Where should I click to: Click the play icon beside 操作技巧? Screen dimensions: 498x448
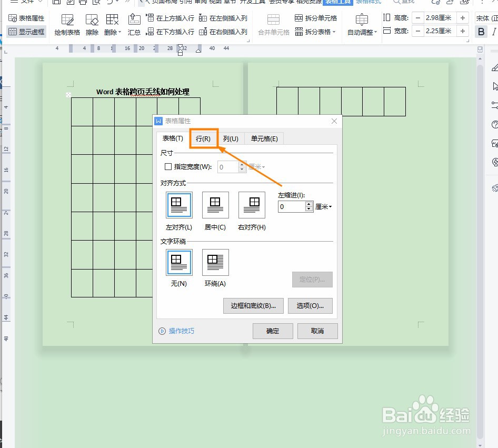(x=162, y=331)
